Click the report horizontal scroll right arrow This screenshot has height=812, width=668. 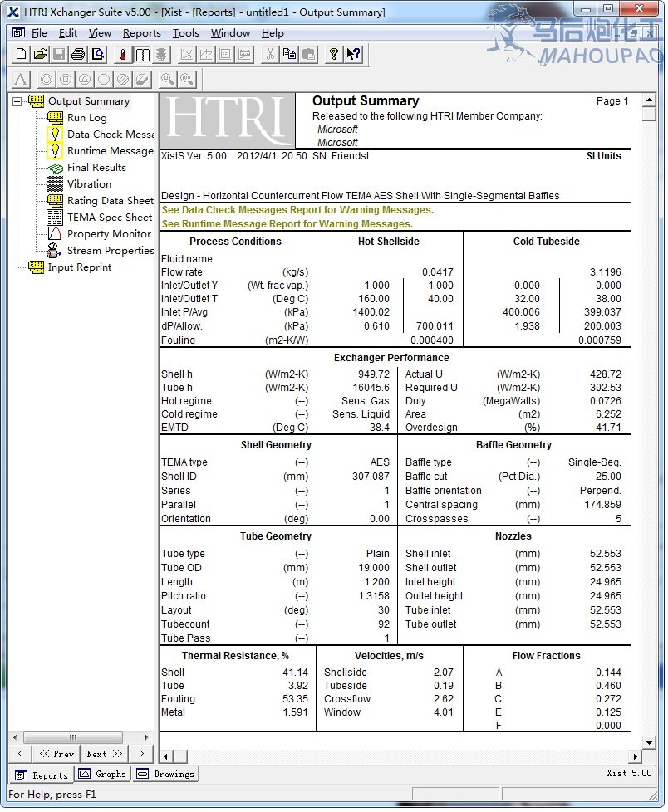point(636,756)
